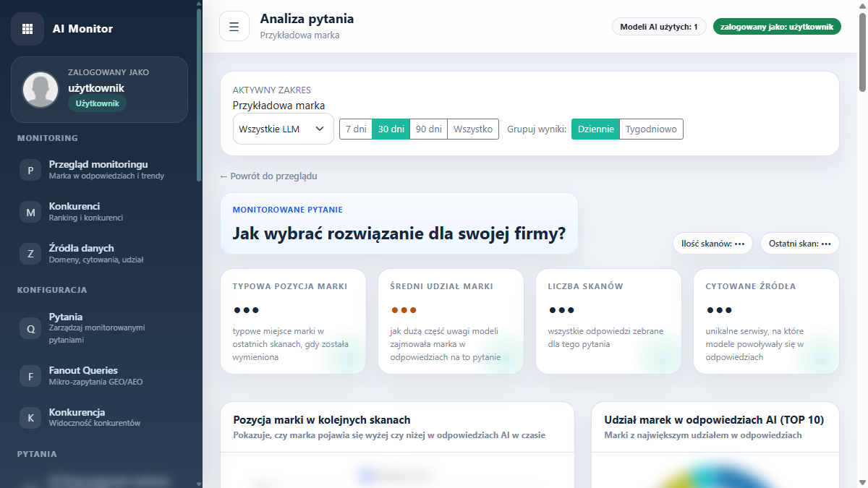Click the Analiza pytania heading
Viewport: 868px width, 488px height.
tap(307, 20)
